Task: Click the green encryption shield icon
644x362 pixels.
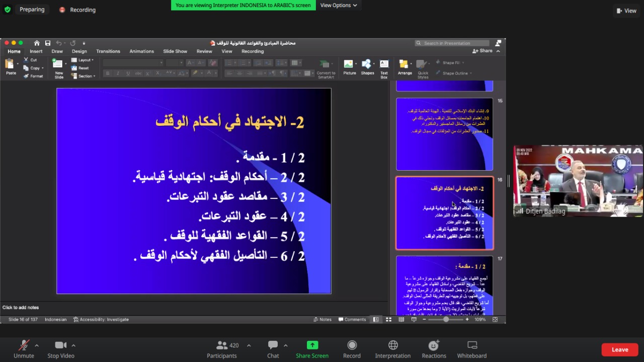Action: click(7, 10)
